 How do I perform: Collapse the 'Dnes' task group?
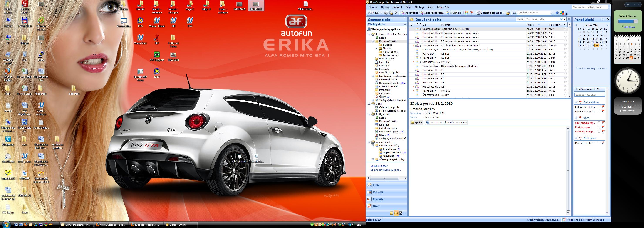tap(576, 118)
